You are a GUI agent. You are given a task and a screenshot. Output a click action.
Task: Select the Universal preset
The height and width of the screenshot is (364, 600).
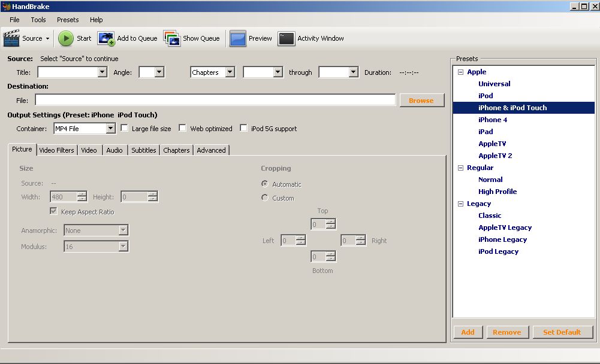point(495,84)
